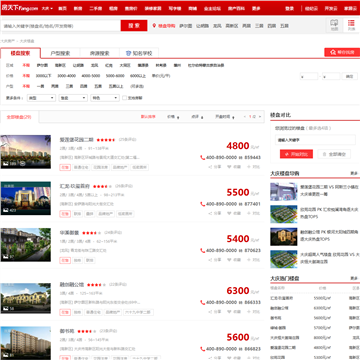Click the phone icon on the 6300 listing
This screenshot has height=360, width=360.
(202, 302)
